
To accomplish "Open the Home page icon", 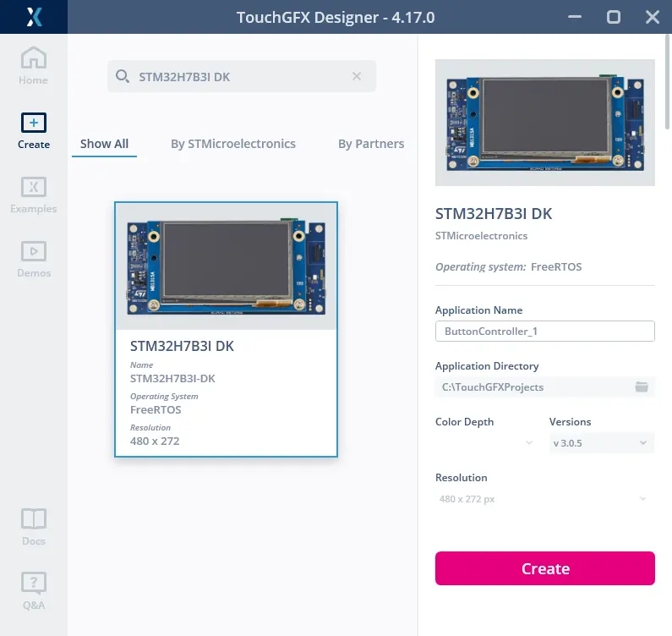I will (x=34, y=59).
